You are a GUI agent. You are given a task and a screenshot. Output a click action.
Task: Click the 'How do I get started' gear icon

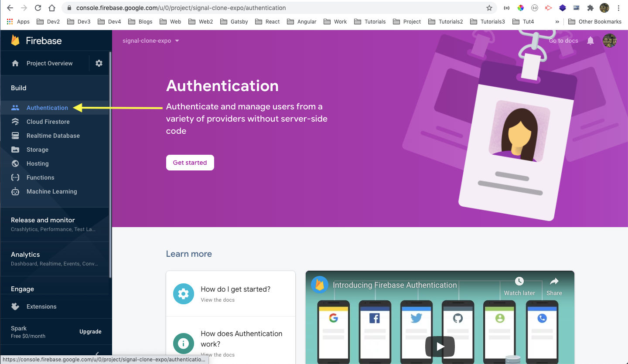coord(184,294)
